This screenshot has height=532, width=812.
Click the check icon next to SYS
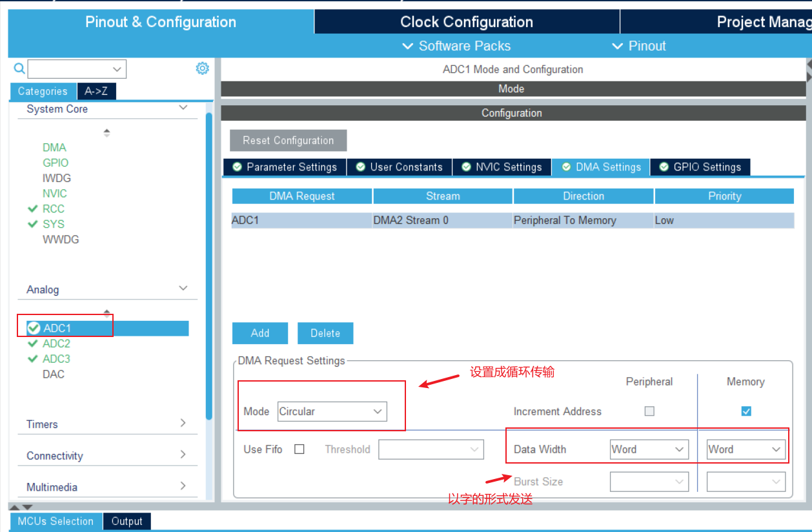coord(32,224)
